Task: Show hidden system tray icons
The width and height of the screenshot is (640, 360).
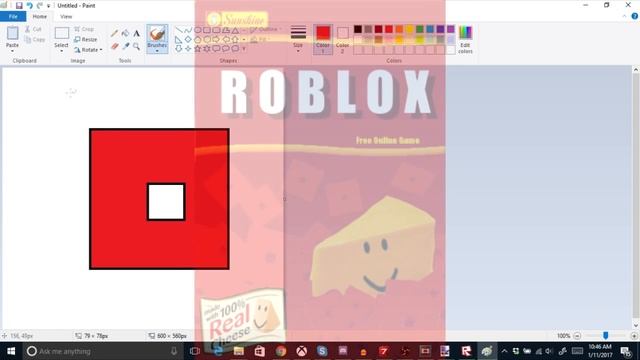Action: tap(504, 351)
